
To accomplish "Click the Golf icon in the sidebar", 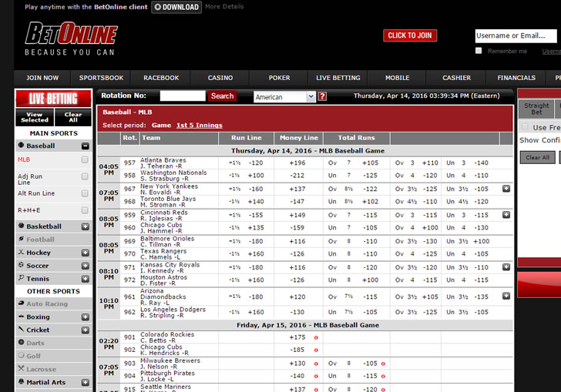I will pos(21,355).
